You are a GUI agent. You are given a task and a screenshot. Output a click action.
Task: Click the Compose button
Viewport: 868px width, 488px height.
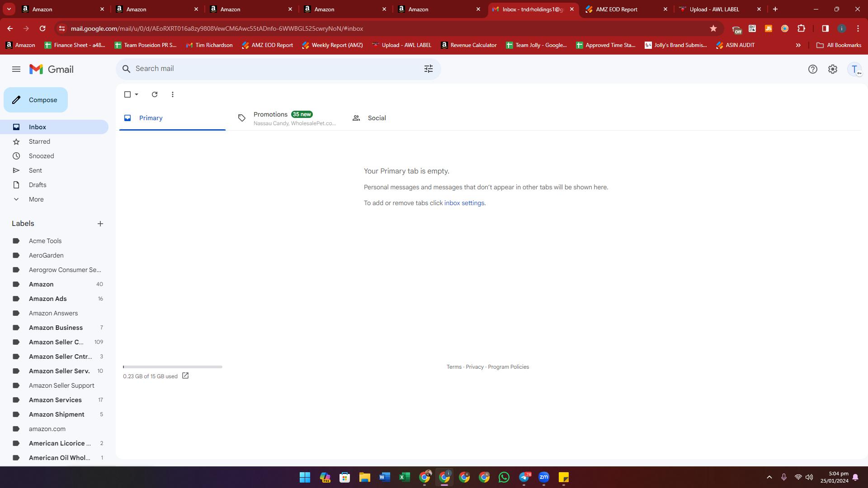[x=36, y=100]
